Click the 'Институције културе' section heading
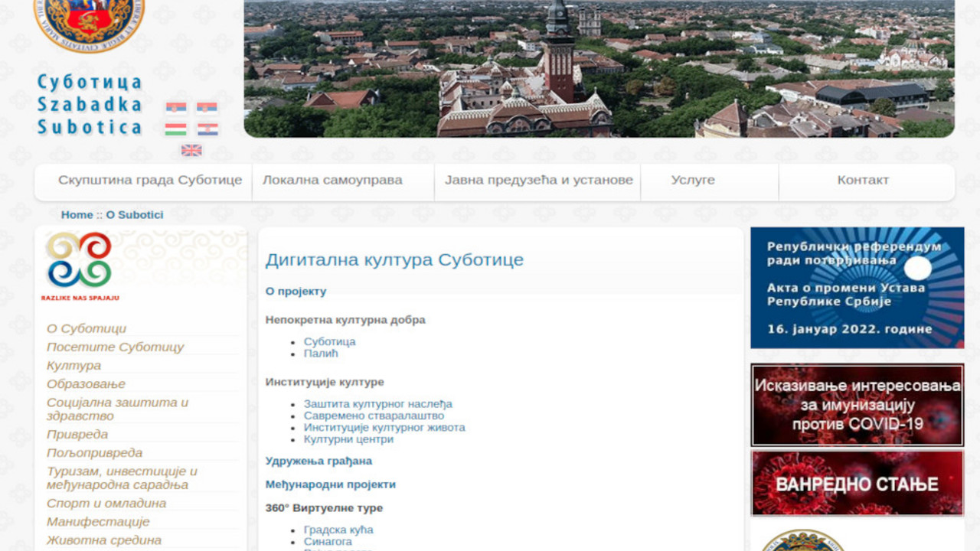 pos(325,382)
